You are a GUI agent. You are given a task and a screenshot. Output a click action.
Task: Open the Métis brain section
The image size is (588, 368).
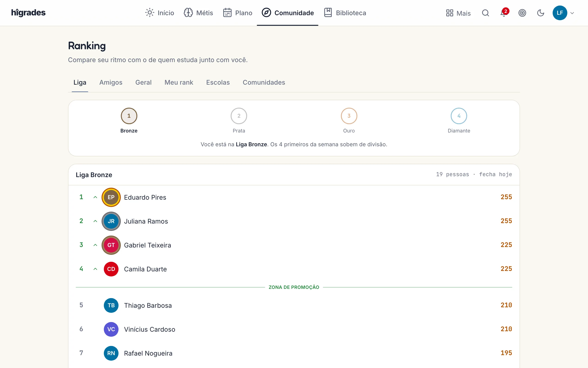[x=198, y=13]
